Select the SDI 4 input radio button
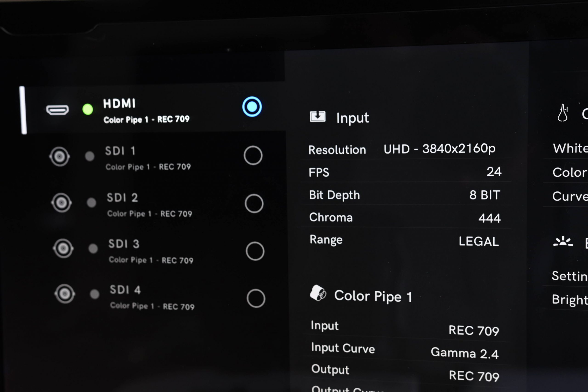 (256, 299)
